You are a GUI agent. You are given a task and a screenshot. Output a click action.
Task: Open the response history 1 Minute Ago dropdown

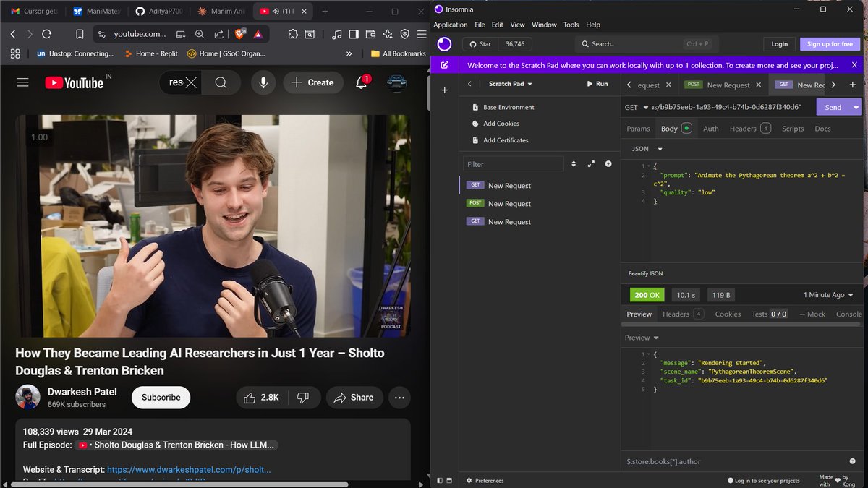click(x=829, y=295)
